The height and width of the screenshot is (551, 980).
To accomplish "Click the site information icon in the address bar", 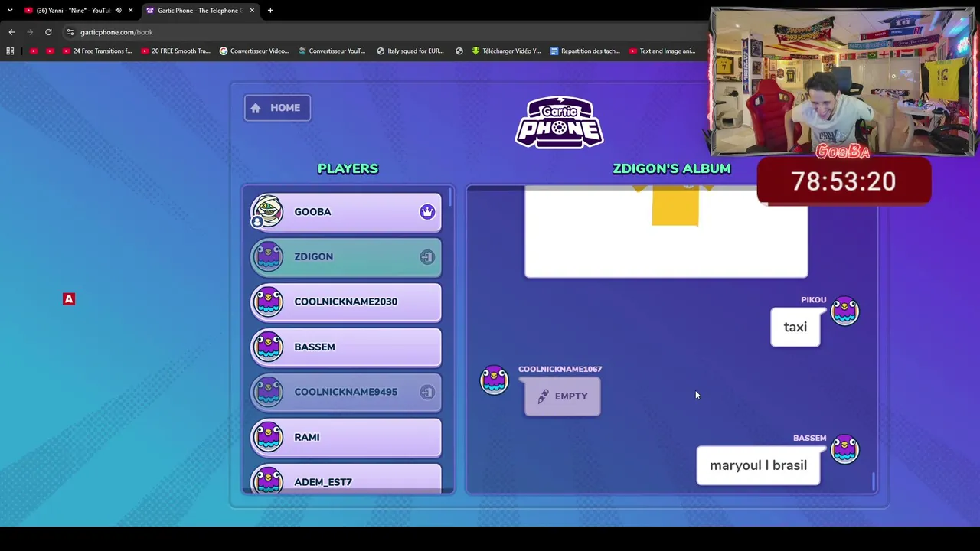I will [70, 32].
